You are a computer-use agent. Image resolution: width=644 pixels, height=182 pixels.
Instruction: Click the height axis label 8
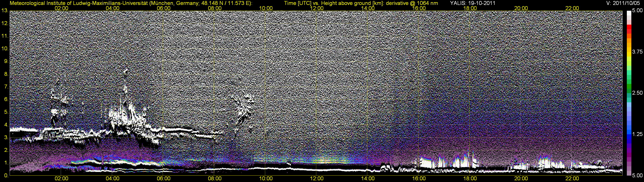6,74
